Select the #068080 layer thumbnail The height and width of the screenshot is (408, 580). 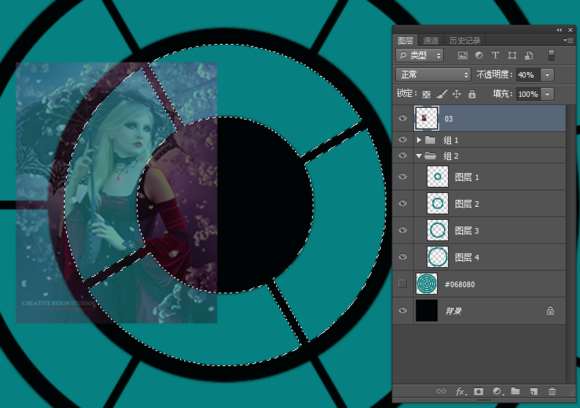click(x=426, y=284)
